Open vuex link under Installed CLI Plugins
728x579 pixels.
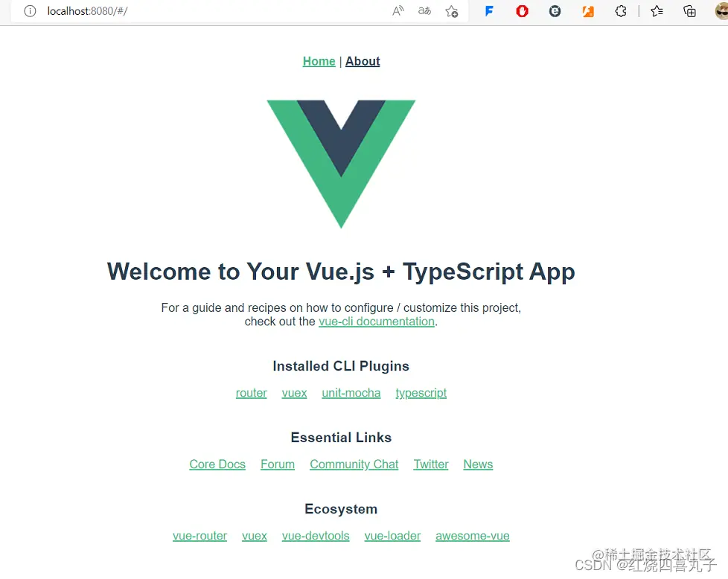[x=294, y=393]
